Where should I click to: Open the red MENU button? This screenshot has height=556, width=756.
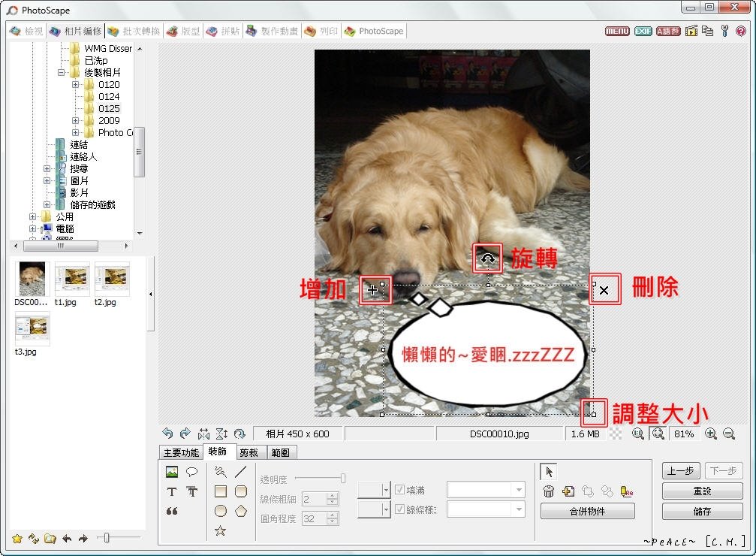617,31
